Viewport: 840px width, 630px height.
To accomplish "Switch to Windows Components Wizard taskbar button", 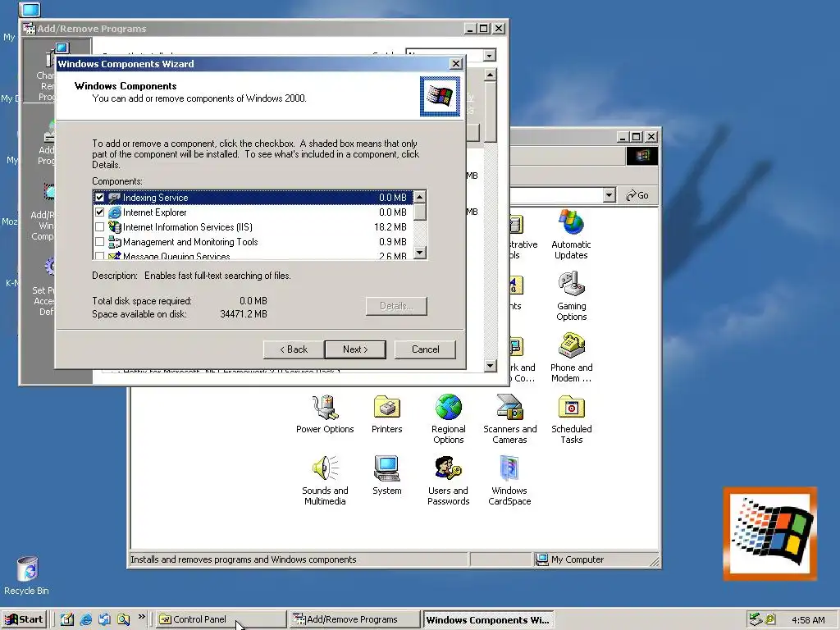I will tap(488, 619).
